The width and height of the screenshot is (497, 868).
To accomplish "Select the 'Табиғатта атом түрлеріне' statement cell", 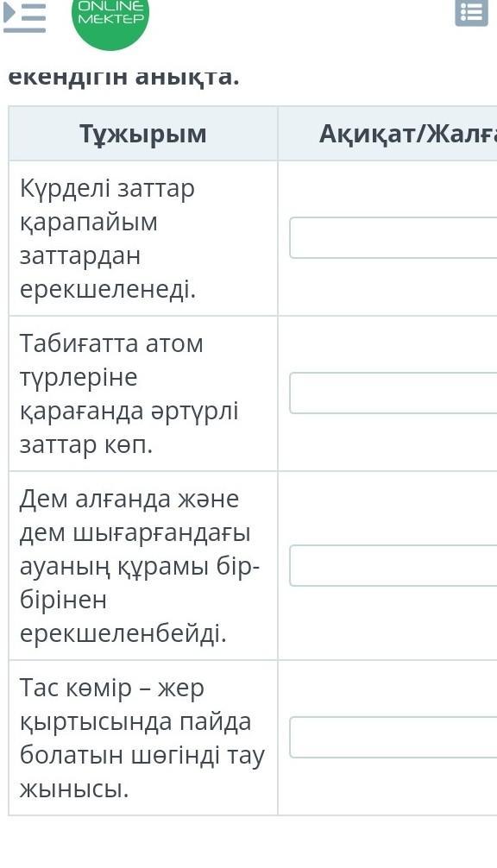I will pyautogui.click(x=142, y=393).
